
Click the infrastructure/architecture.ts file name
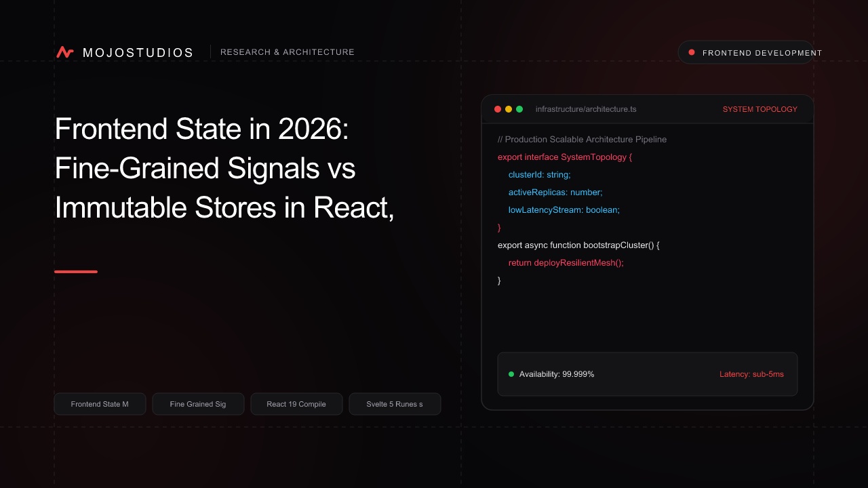click(x=586, y=109)
